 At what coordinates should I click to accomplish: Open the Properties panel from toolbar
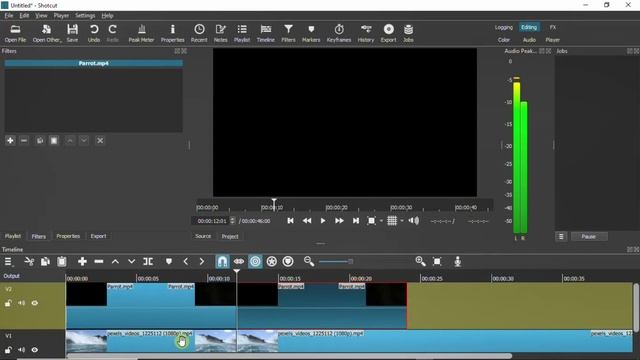tap(173, 33)
